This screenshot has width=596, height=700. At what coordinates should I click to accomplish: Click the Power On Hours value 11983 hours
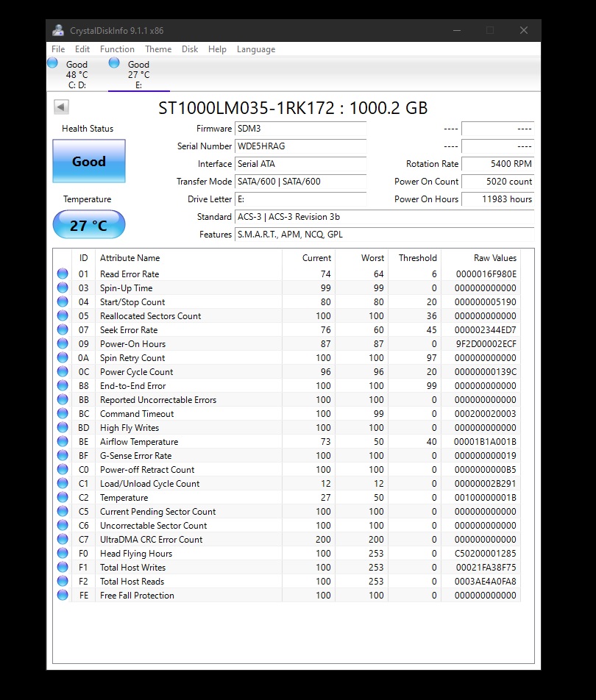click(x=497, y=199)
